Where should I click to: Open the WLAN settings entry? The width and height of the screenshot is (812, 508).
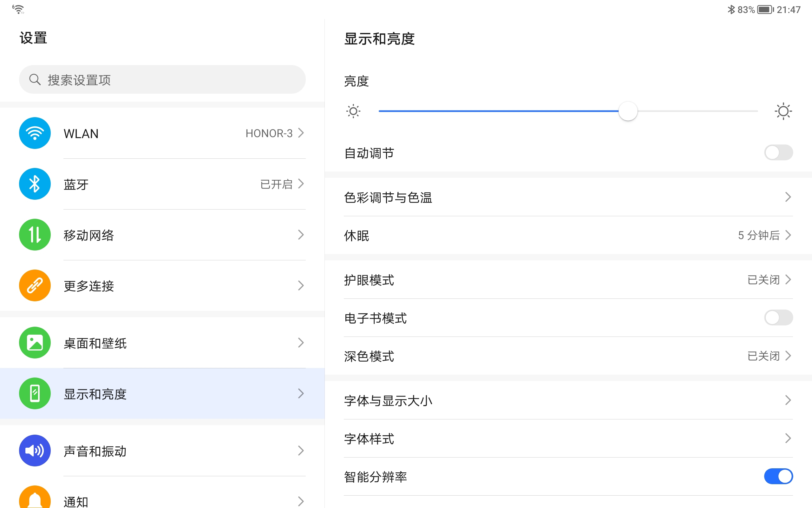click(162, 133)
